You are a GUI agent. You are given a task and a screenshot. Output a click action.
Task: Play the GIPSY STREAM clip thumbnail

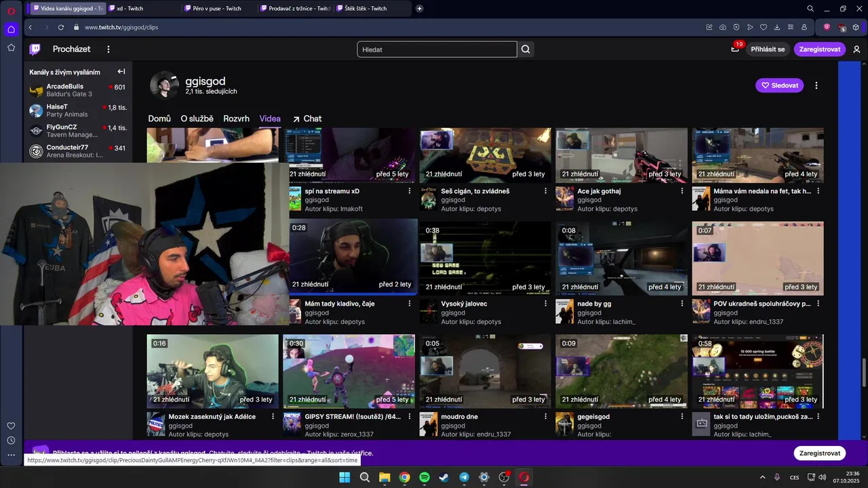tap(349, 371)
